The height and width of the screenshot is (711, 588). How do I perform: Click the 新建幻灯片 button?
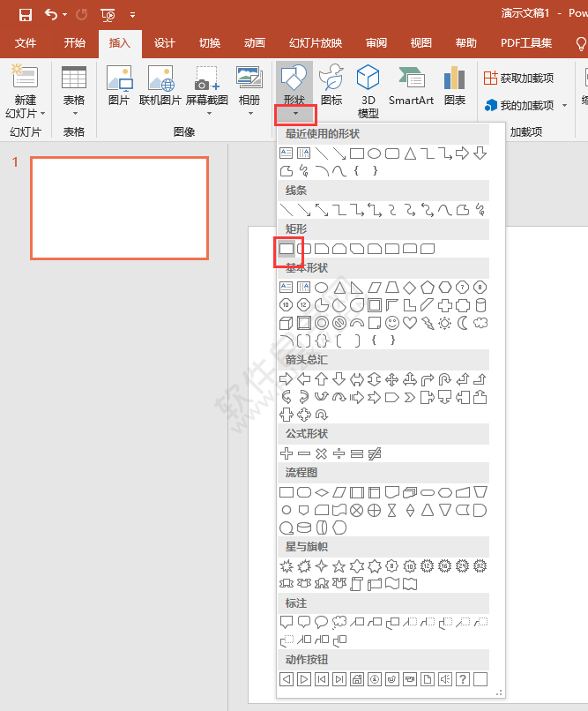pos(26,91)
